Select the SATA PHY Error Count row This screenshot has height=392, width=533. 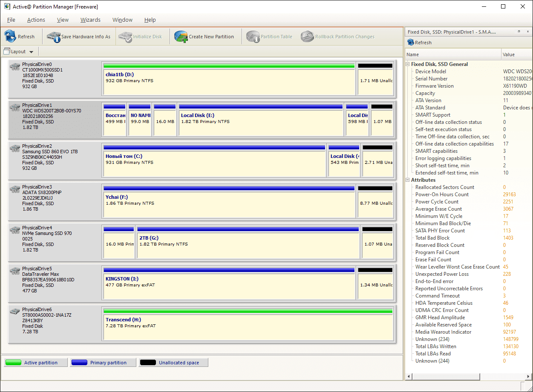(469, 231)
